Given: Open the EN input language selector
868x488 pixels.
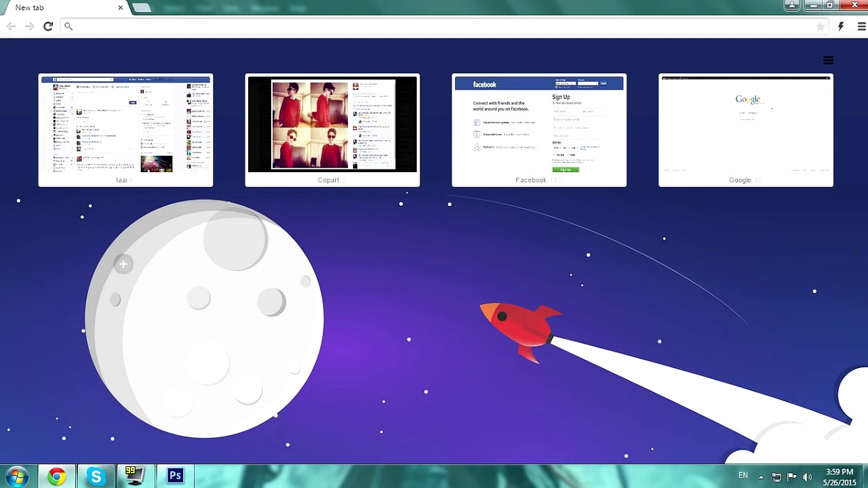Looking at the screenshot, I should (x=743, y=476).
